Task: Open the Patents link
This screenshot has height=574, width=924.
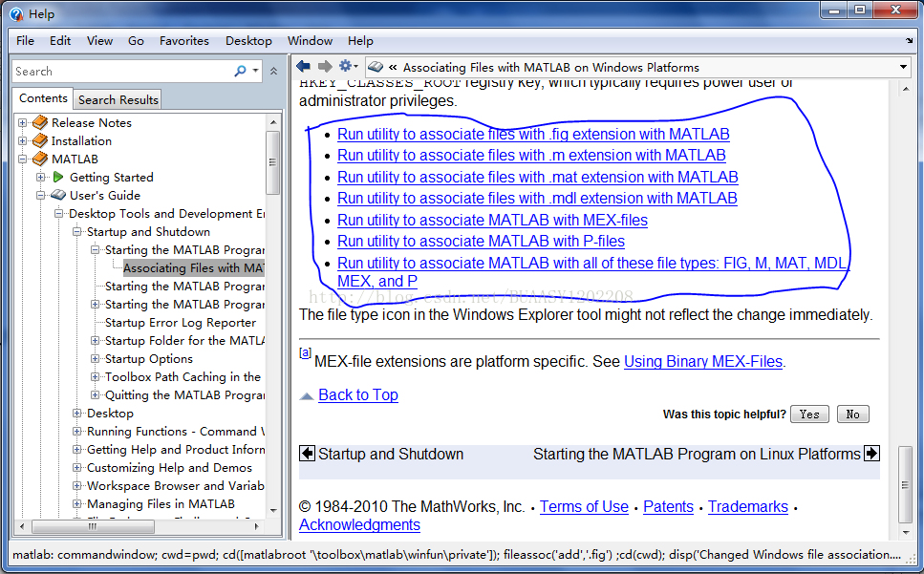Action: pyautogui.click(x=668, y=507)
